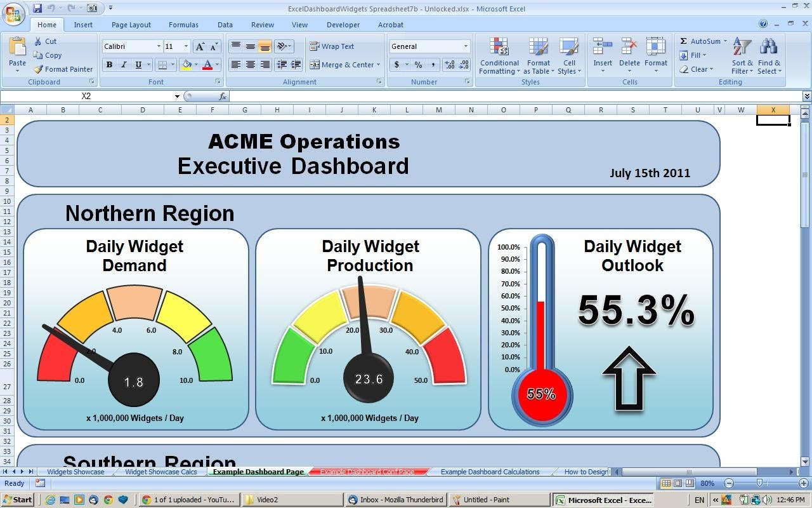812x508 pixels.
Task: Increase font size with Grow Font
Action: tap(200, 46)
